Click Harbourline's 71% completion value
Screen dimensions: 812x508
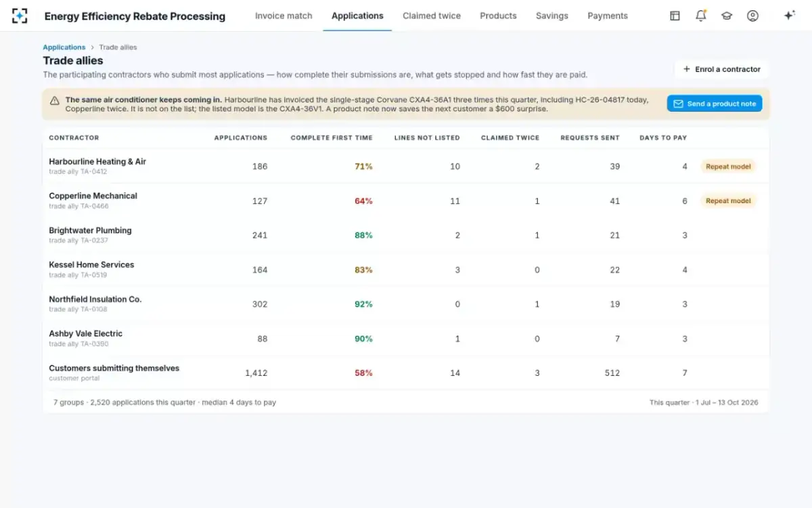point(364,167)
